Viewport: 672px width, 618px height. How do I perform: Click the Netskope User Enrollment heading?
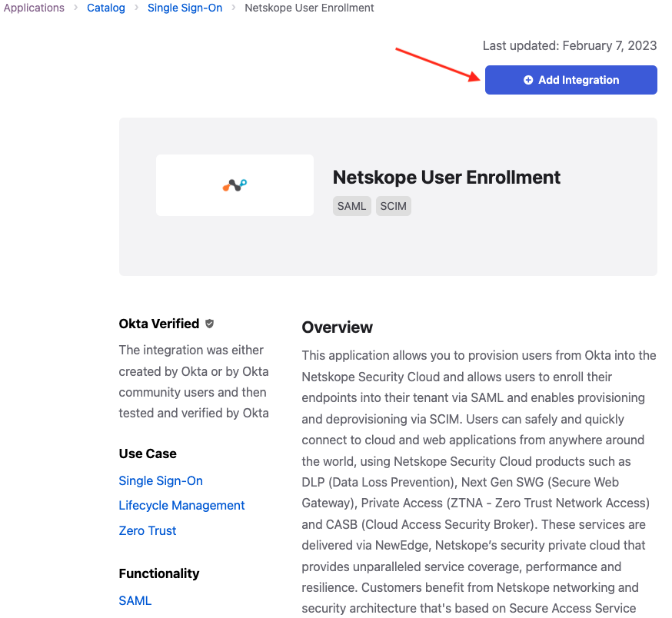(447, 178)
